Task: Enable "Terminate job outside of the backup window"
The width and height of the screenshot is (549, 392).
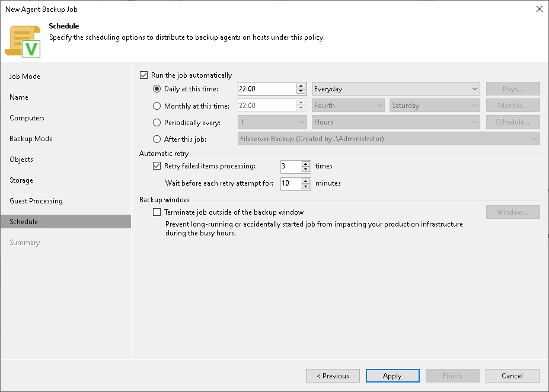Action: [157, 212]
